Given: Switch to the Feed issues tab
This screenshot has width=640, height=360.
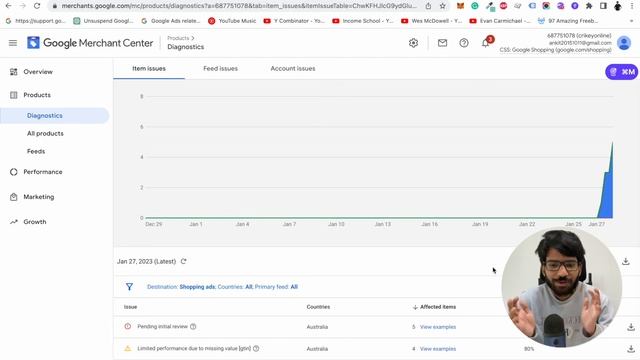Looking at the screenshot, I should [220, 69].
